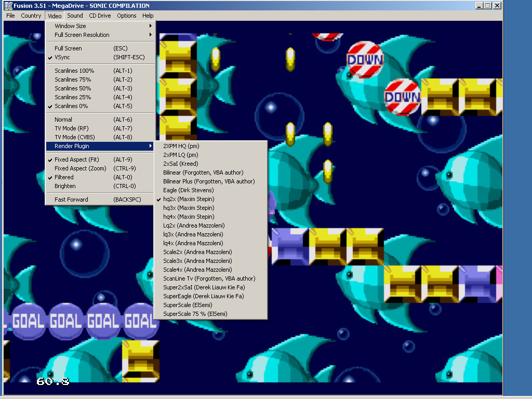Image resolution: width=532 pixels, height=399 pixels.
Task: Expand the Full Screen Resolution submenu
Action: [100, 35]
